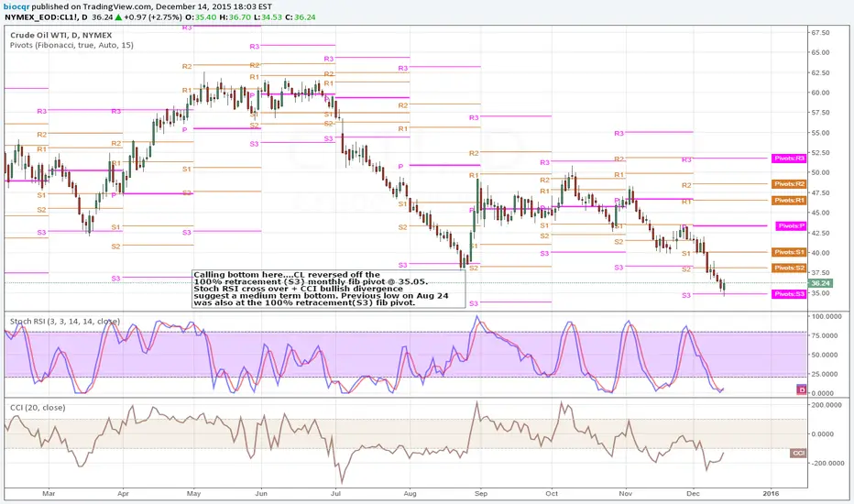
Task: Click the Pivots:P price tag
Action: point(791,226)
